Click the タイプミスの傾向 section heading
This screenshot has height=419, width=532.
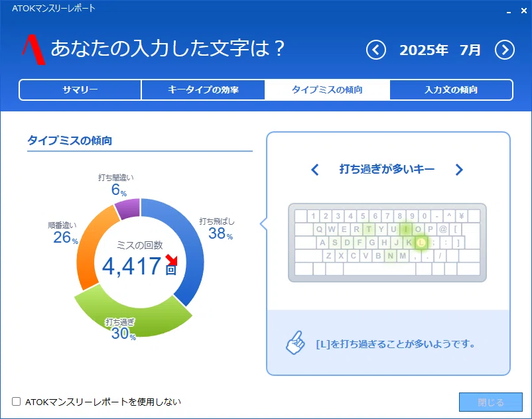[70, 141]
